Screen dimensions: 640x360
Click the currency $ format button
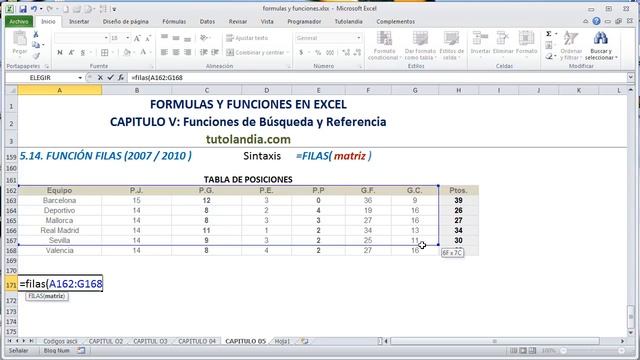coord(301,52)
